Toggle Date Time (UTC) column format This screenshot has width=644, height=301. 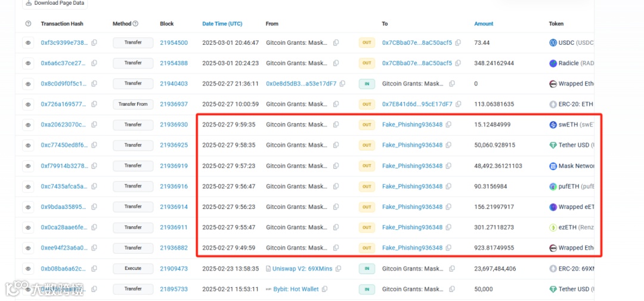tap(222, 24)
